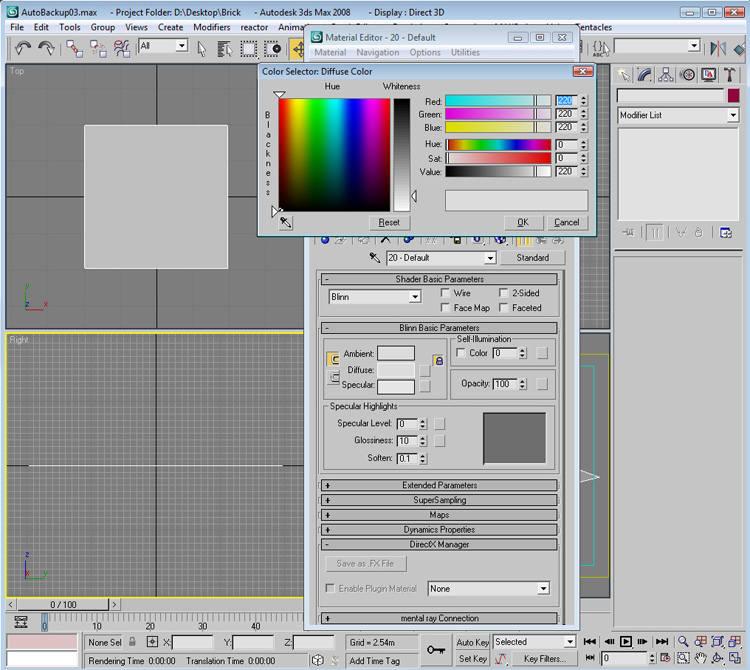
Task: Enable the Wire checkbox
Action: [x=445, y=293]
